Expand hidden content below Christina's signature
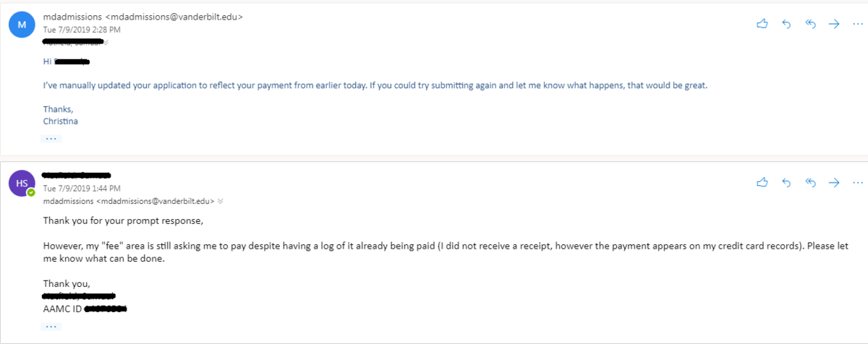 (x=51, y=137)
